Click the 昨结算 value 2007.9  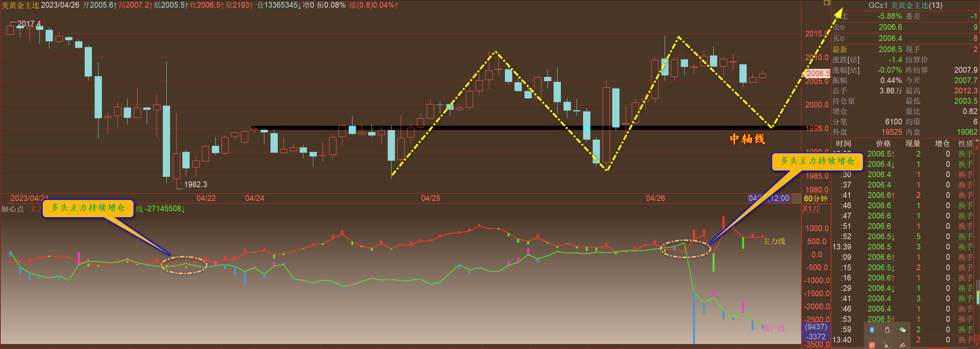[966, 70]
